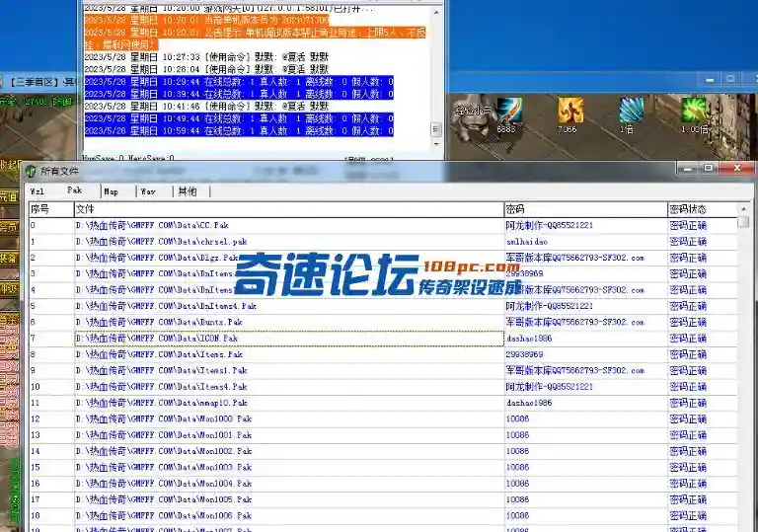Click the golden figure skill icon labeled 7066
The image size is (758, 532).
pyautogui.click(x=570, y=110)
